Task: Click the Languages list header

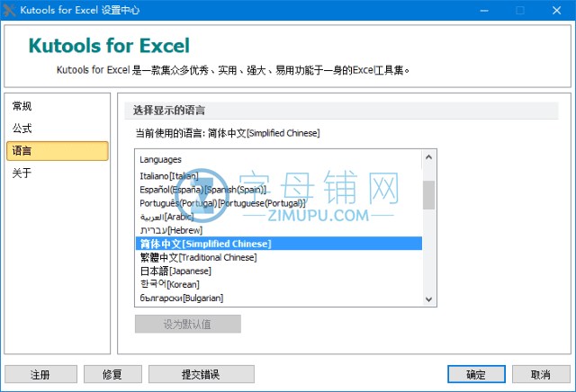Action: click(279, 160)
